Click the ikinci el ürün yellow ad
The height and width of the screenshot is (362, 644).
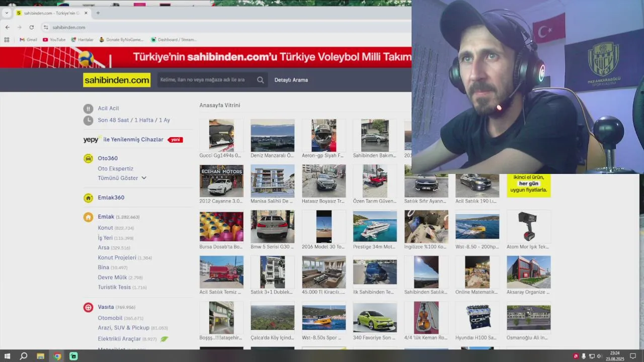click(x=529, y=186)
